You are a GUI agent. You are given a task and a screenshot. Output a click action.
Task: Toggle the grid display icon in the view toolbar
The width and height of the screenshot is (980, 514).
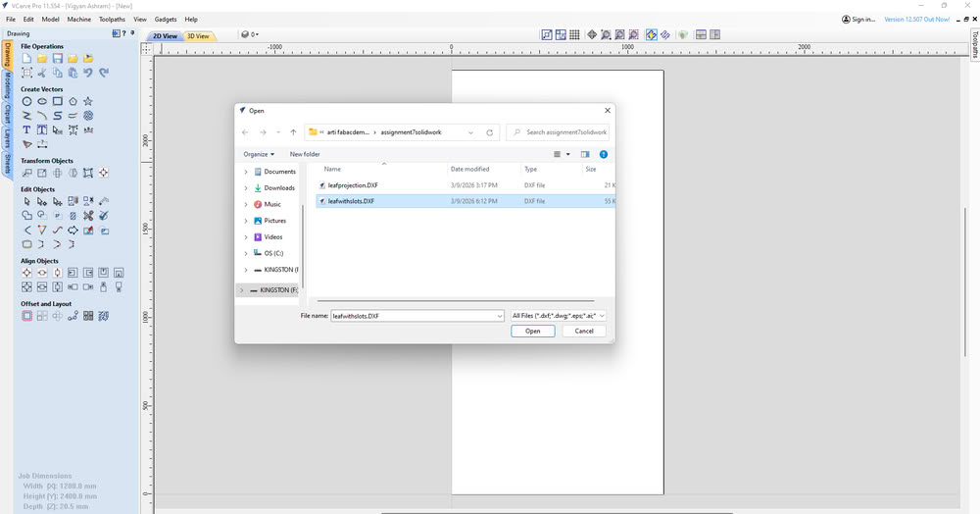[x=574, y=35]
